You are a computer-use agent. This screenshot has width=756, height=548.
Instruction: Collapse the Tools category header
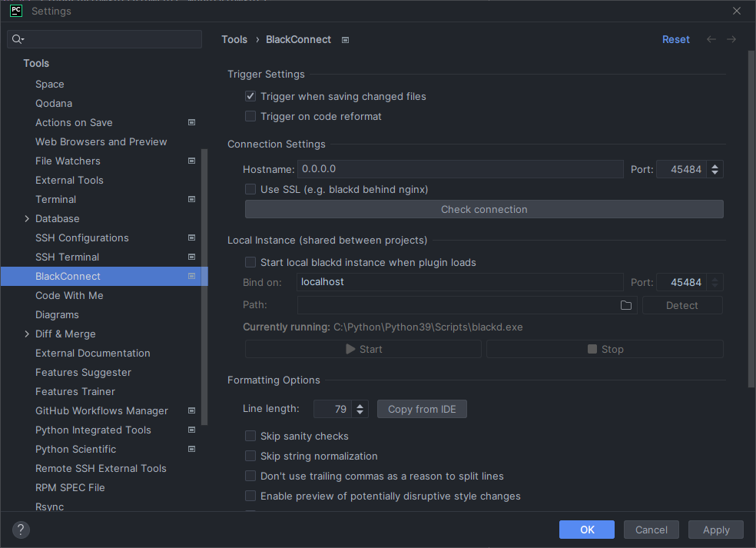pos(36,63)
